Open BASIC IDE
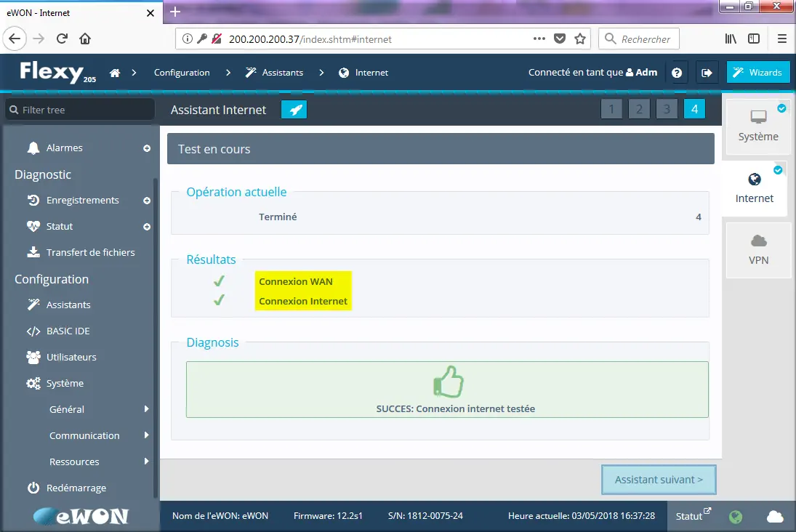Image resolution: width=796 pixels, height=532 pixels. pos(68,331)
